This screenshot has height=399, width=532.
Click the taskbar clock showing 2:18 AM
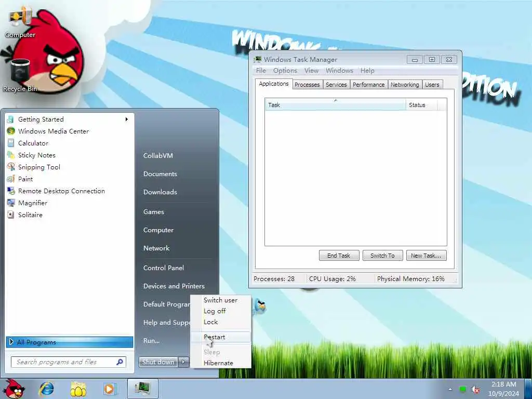[x=504, y=389]
